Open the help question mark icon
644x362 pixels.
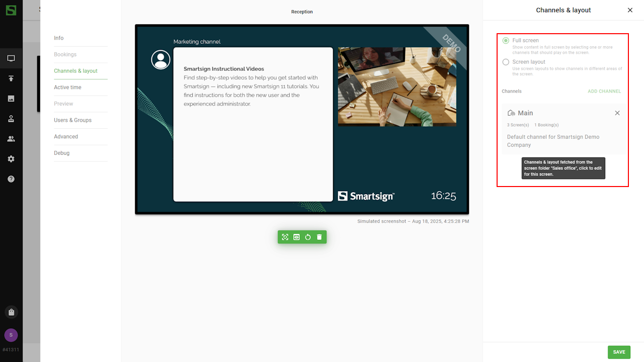tap(11, 179)
